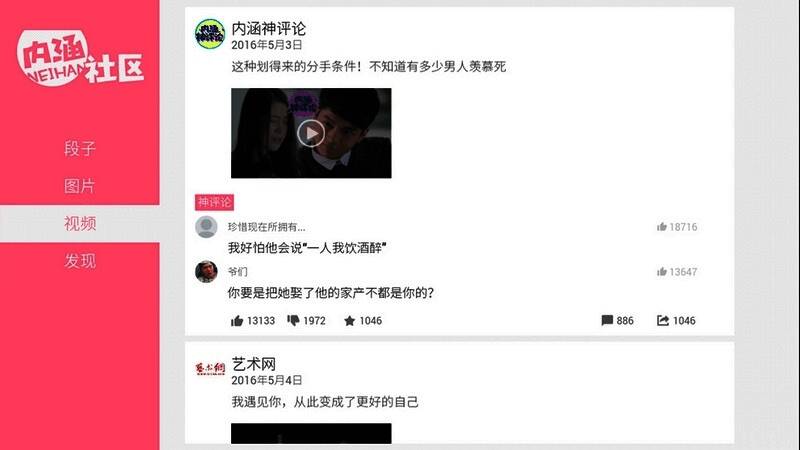Open the 发现 section
Screen dimensions: 800x450
coord(80,261)
